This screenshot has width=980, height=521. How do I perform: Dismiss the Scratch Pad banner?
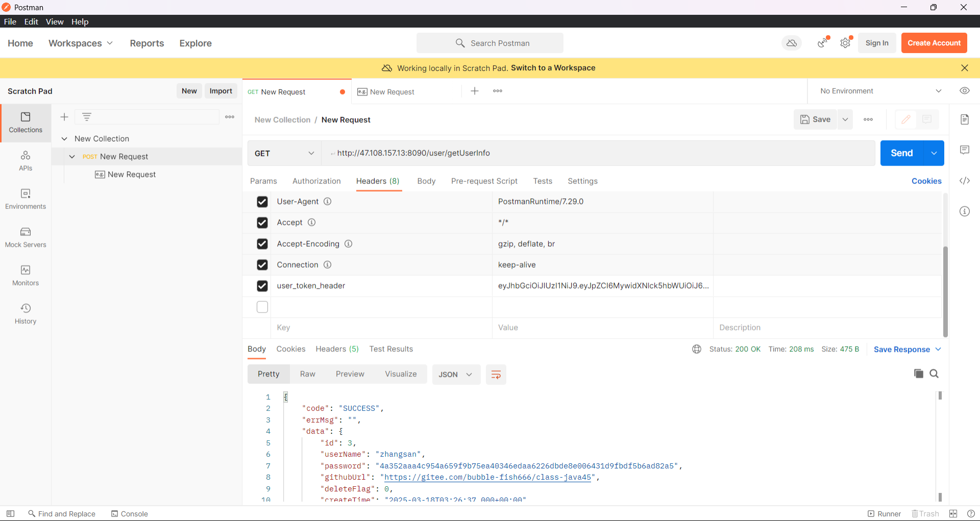965,68
